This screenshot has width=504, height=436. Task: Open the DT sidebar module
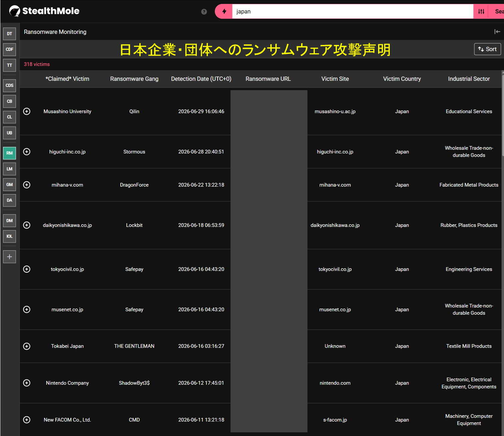(9, 34)
